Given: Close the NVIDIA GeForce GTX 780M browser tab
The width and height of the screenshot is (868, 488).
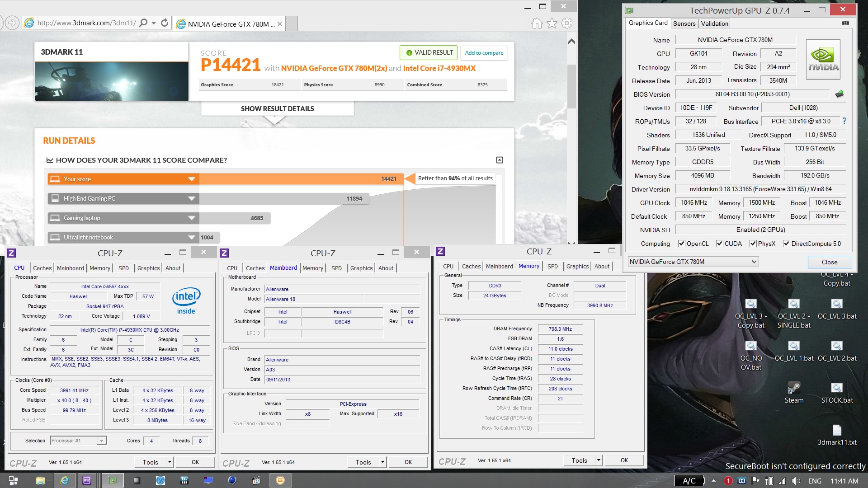Looking at the screenshot, I should 280,24.
